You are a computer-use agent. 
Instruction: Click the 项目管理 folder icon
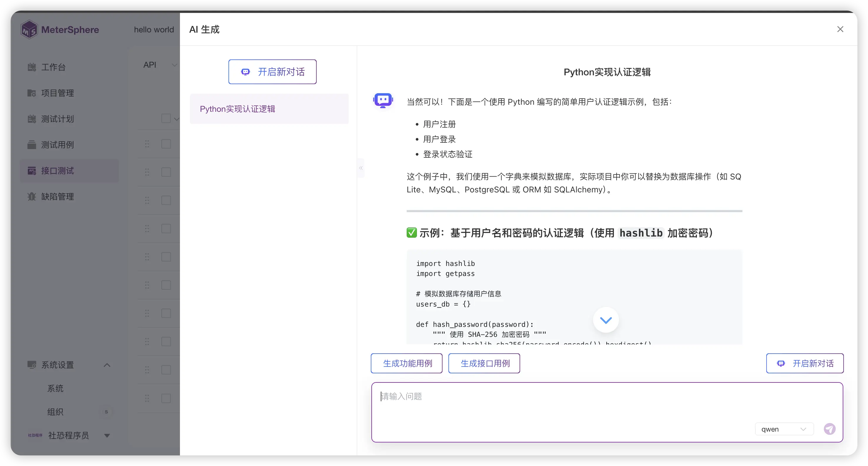[x=32, y=93]
